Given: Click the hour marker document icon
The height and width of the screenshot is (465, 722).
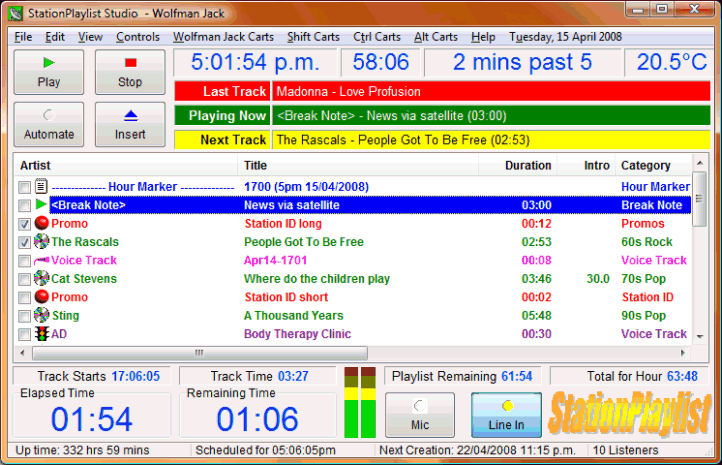Looking at the screenshot, I should click(x=41, y=186).
